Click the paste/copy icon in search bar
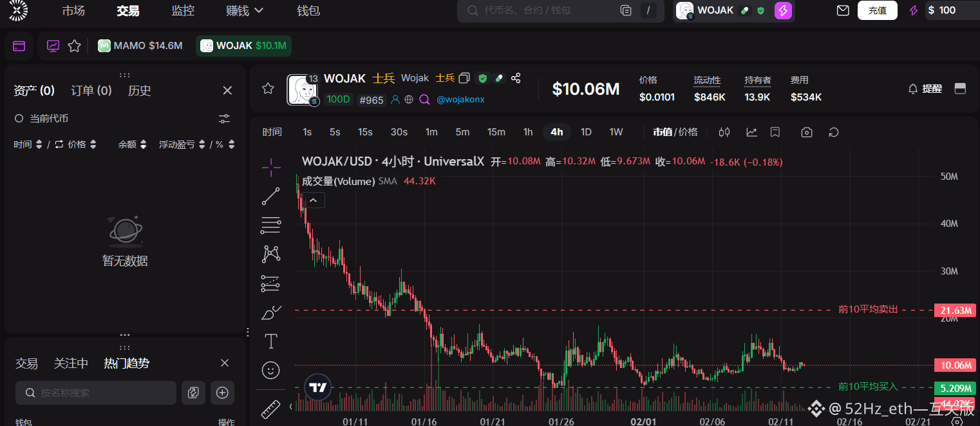Screen dimensions: 980x426 [625, 10]
